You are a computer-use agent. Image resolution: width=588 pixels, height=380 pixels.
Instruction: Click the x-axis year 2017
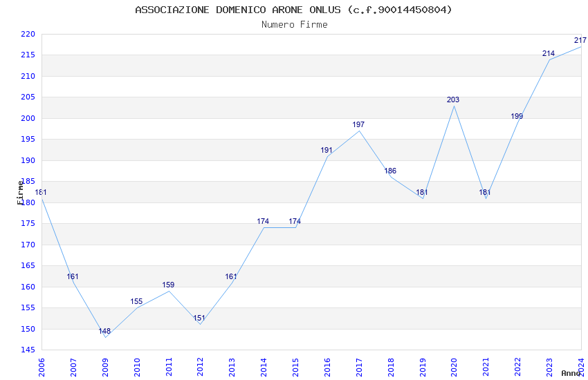point(359,368)
